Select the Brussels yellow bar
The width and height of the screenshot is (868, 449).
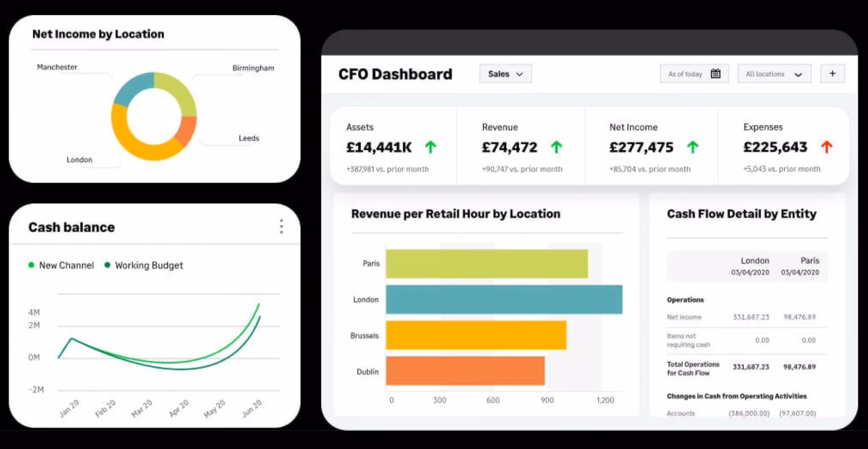click(x=476, y=335)
